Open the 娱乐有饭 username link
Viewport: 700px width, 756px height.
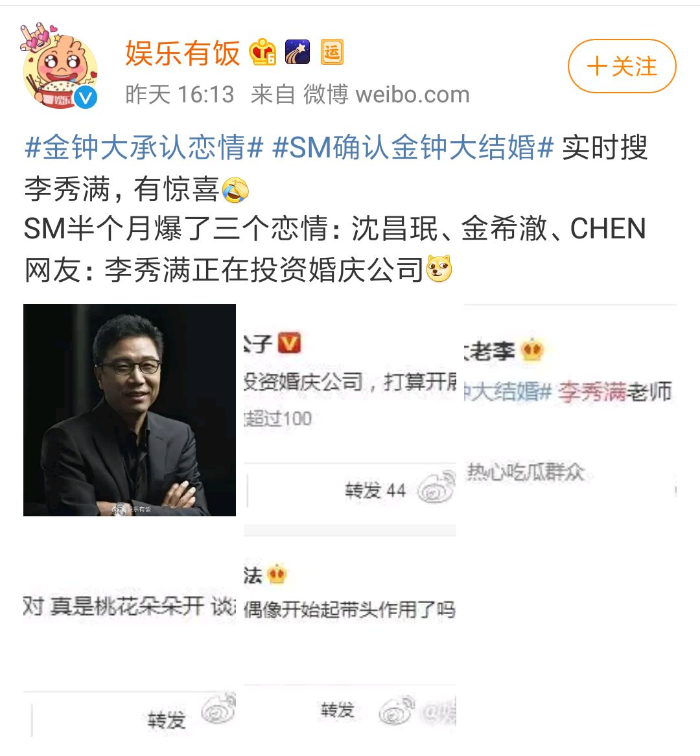(183, 52)
